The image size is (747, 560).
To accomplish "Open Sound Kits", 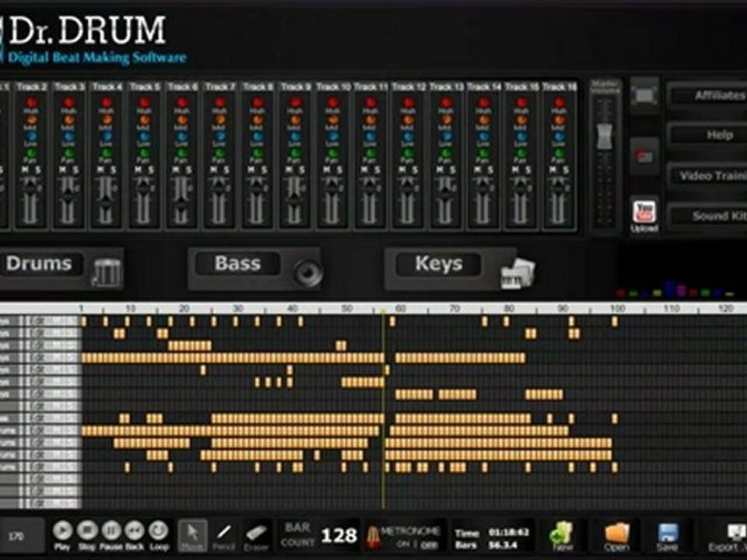I will (709, 216).
